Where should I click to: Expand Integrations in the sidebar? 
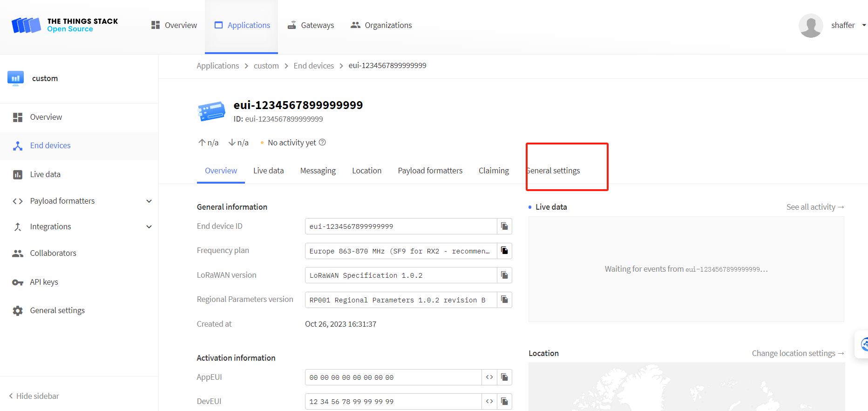click(x=149, y=227)
